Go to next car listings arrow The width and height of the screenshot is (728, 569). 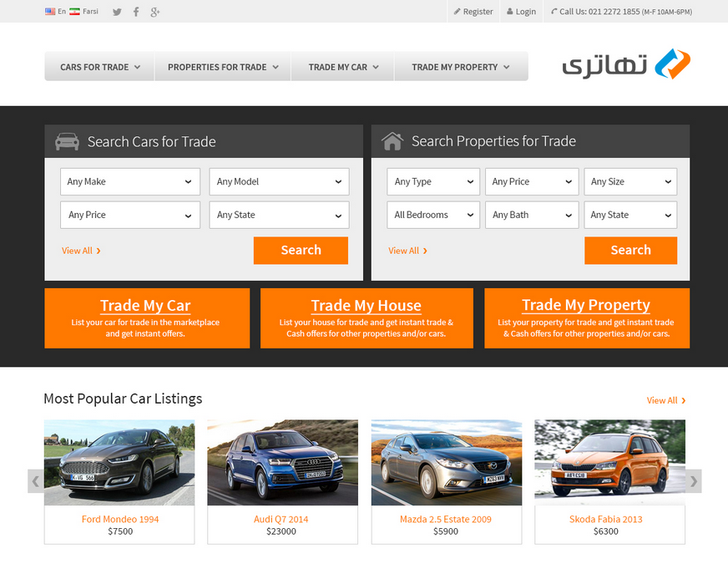pos(693,481)
